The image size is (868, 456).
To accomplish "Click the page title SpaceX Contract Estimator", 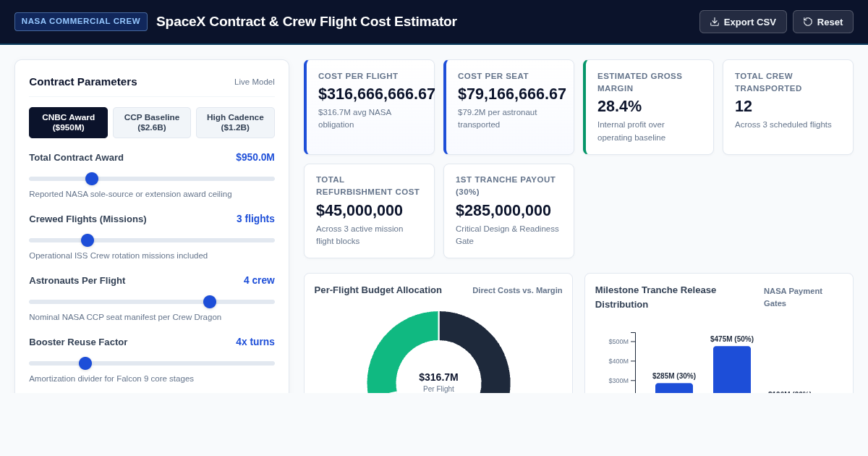I will (307, 22).
